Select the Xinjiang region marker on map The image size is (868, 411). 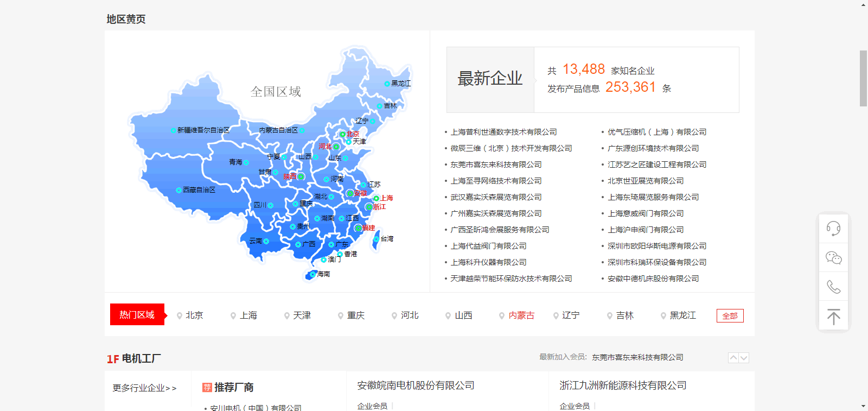(x=174, y=130)
